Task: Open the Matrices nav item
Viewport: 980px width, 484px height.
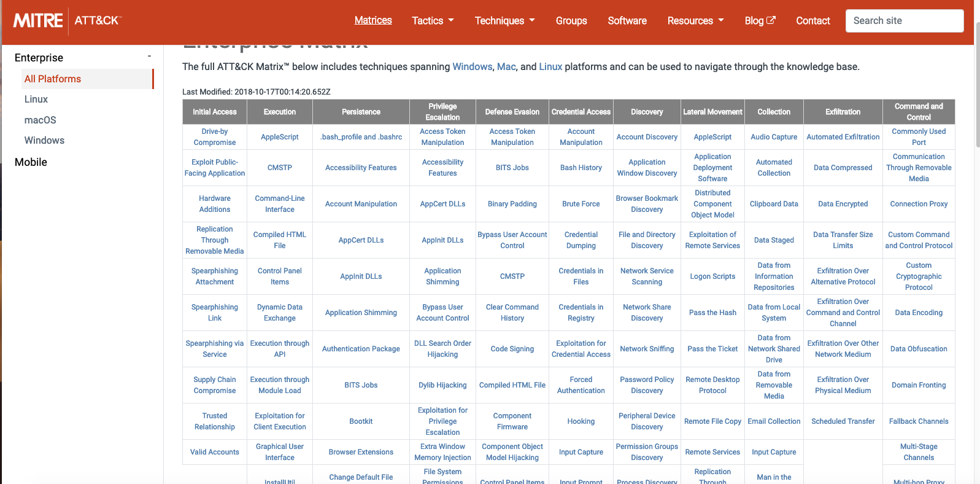Action: (x=373, y=20)
